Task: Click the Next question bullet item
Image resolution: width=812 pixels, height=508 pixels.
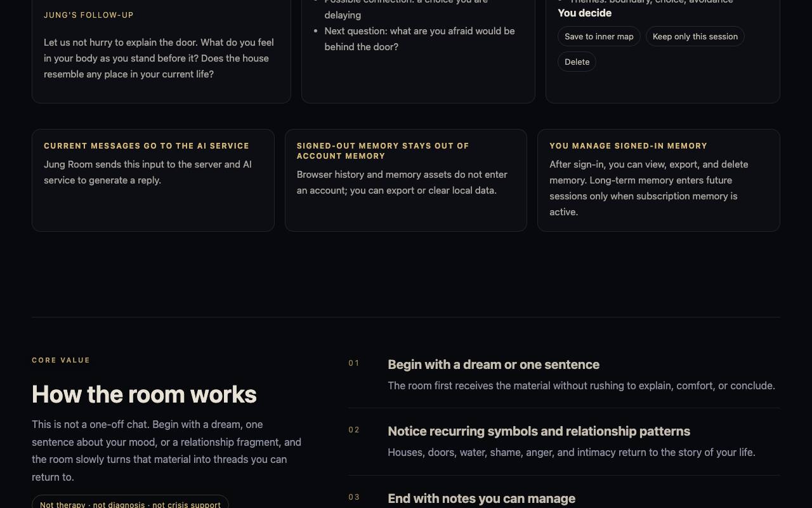Action: (419, 39)
